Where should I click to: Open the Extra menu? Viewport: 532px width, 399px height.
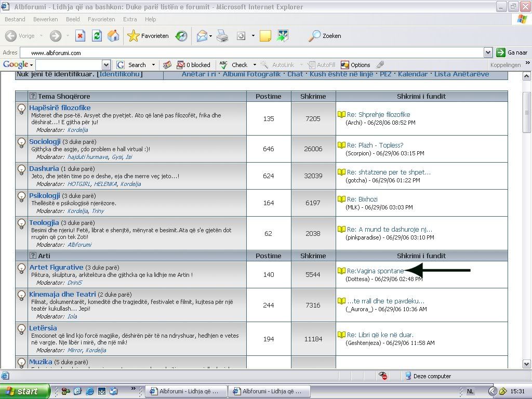130,19
